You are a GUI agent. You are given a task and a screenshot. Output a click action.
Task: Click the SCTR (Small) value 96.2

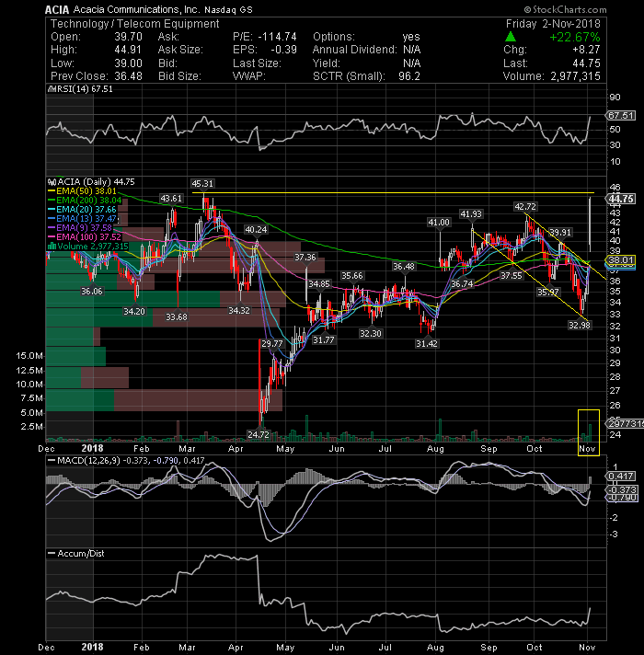point(408,76)
